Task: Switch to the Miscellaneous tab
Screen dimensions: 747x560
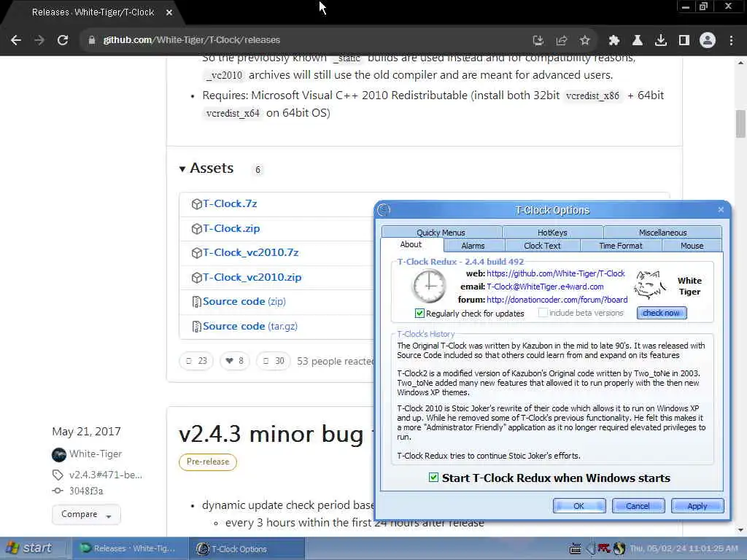Action: tap(662, 233)
